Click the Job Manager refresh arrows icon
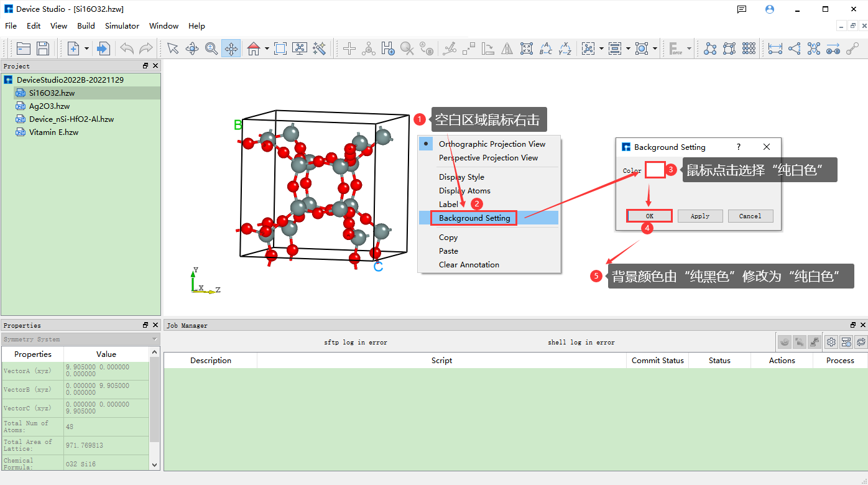This screenshot has height=485, width=868. coord(861,341)
